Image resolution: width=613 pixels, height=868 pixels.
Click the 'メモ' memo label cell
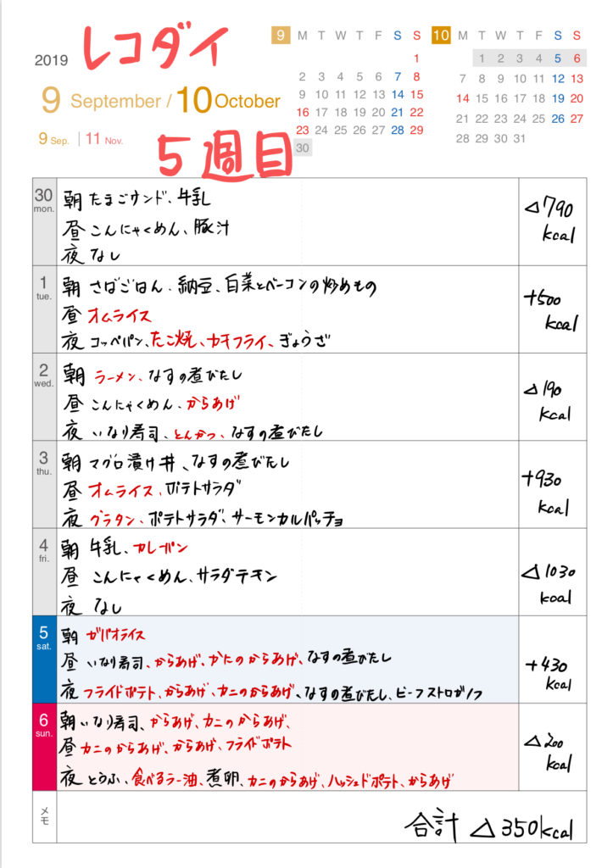pos(44,816)
